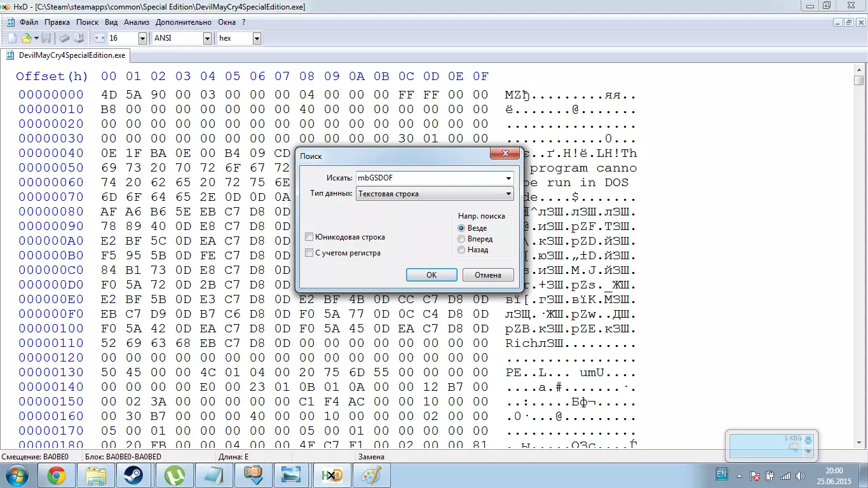
Task: Select the Вперед search direction
Action: coord(461,239)
